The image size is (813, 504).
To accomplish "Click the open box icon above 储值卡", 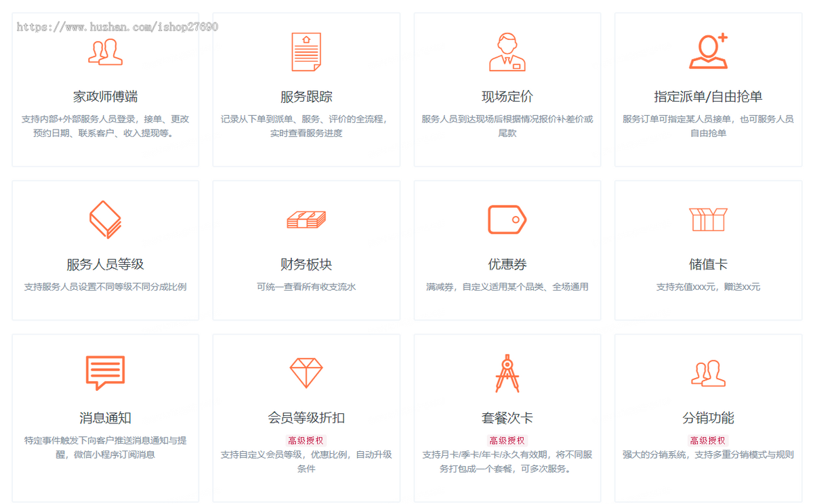I will (x=709, y=219).
